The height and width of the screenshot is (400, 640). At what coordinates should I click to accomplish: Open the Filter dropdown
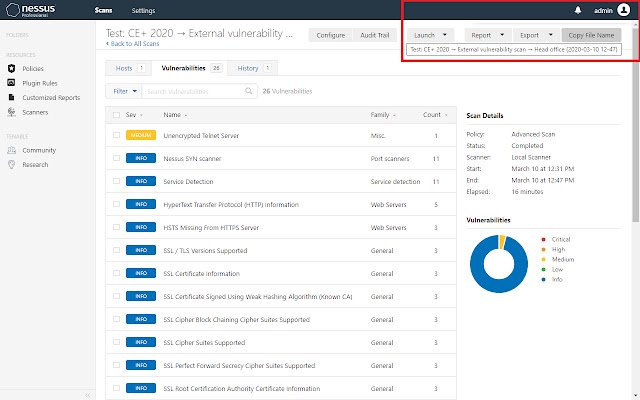click(124, 91)
